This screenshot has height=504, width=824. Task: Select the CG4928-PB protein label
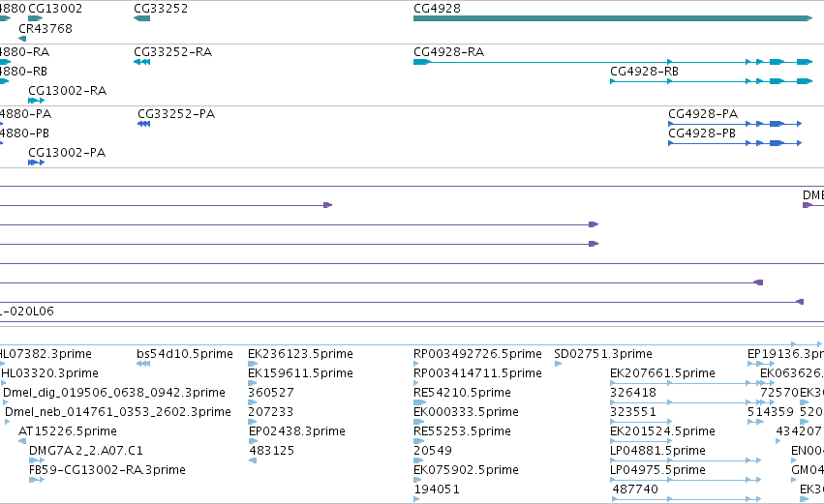[702, 133]
